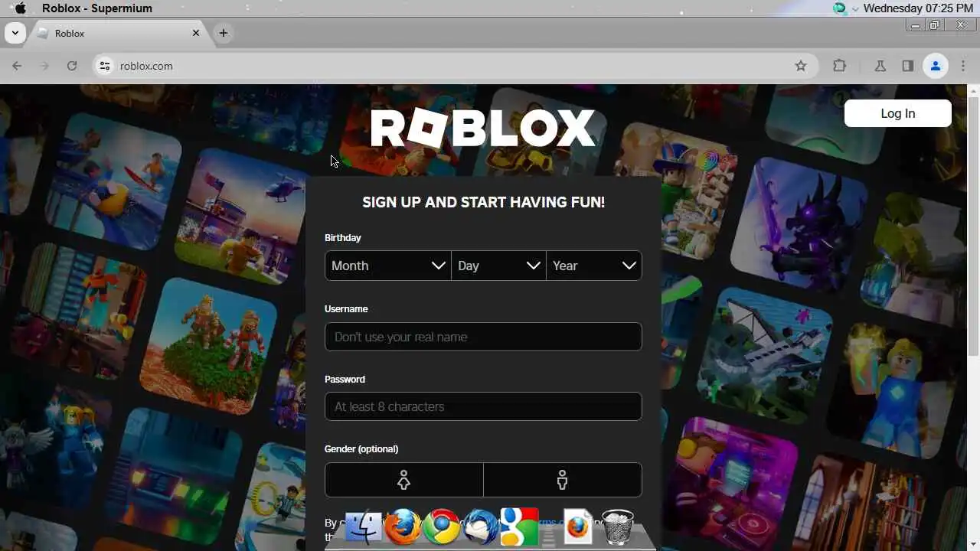
Task: Open a new tab with the plus button
Action: coord(223,33)
